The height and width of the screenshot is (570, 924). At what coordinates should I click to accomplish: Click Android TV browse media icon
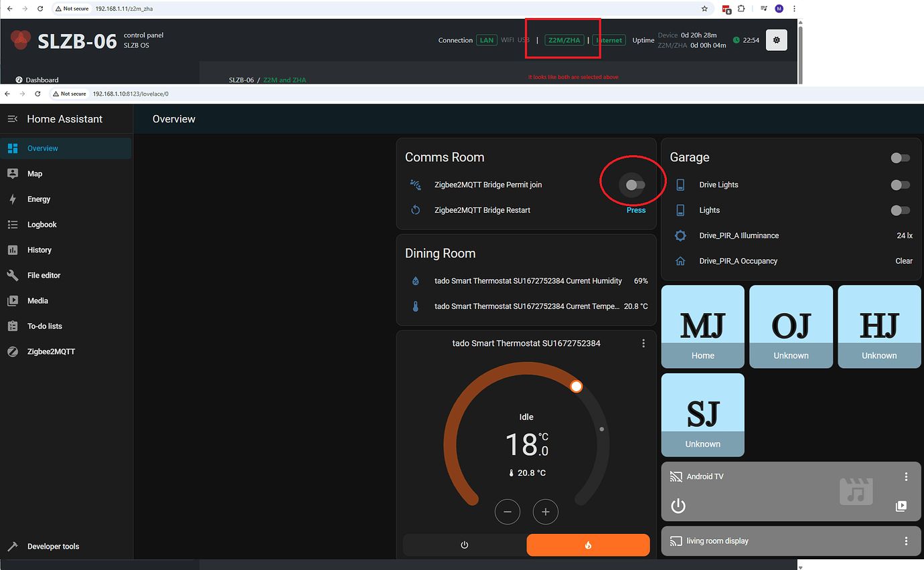coord(901,506)
